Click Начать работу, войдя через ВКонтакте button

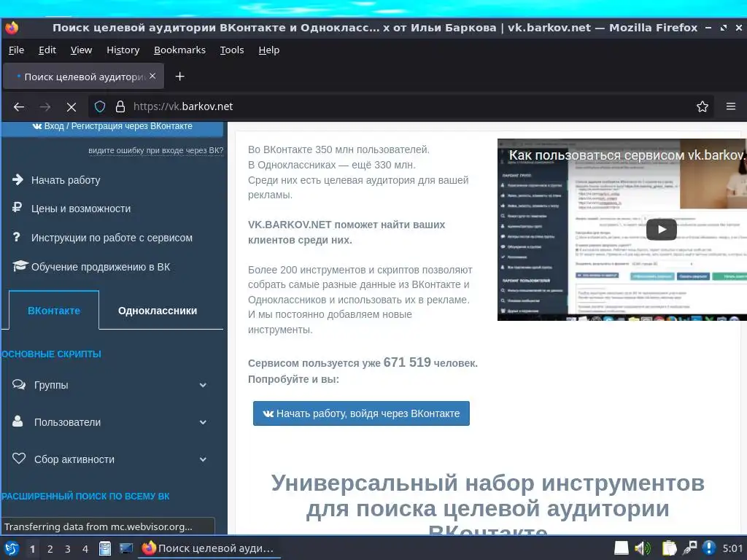pos(361,413)
